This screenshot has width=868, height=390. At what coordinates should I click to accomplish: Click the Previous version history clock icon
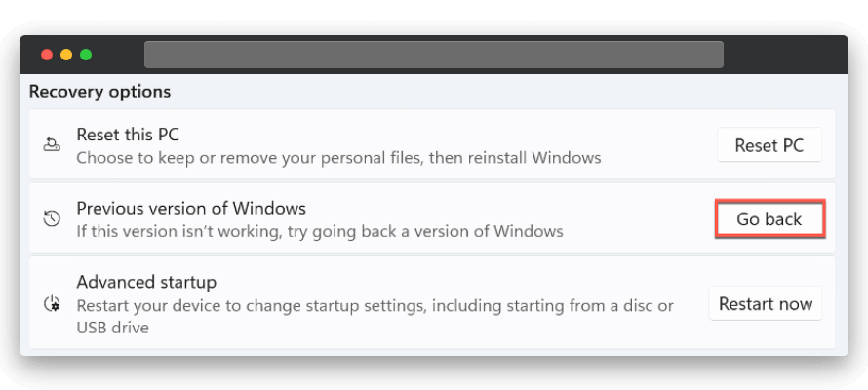pos(52,219)
